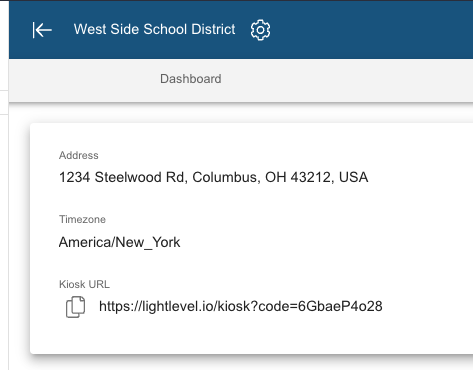Switch to the Dashboard tab
The image size is (473, 370).
point(191,79)
